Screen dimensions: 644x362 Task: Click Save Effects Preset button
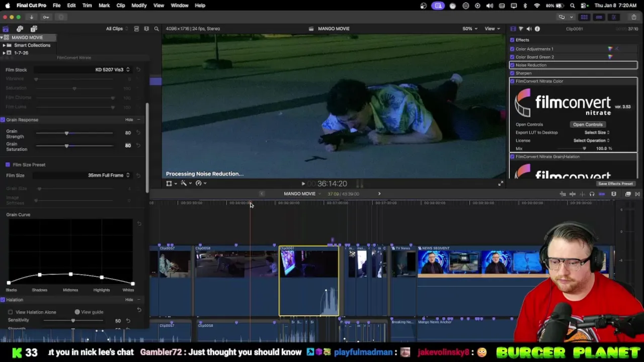point(615,184)
